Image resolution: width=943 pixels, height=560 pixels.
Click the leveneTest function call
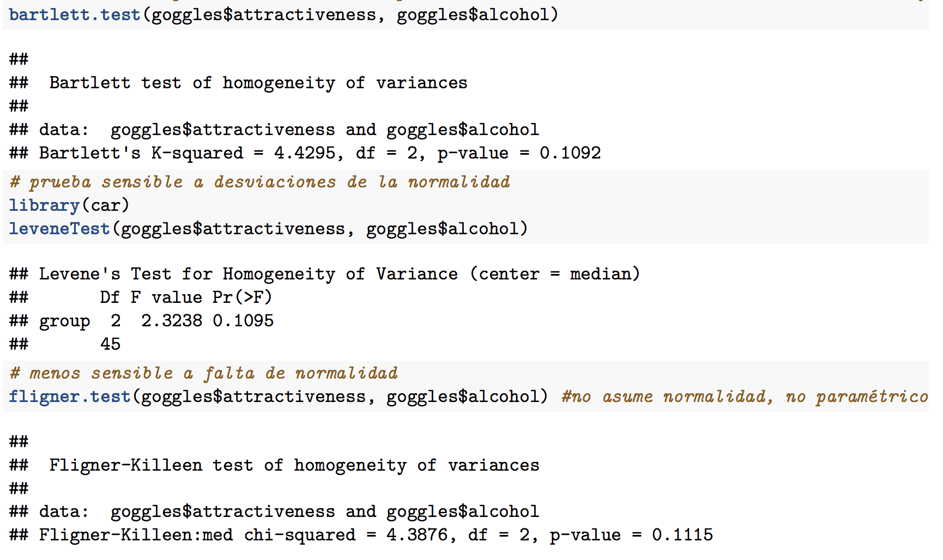tap(269, 229)
